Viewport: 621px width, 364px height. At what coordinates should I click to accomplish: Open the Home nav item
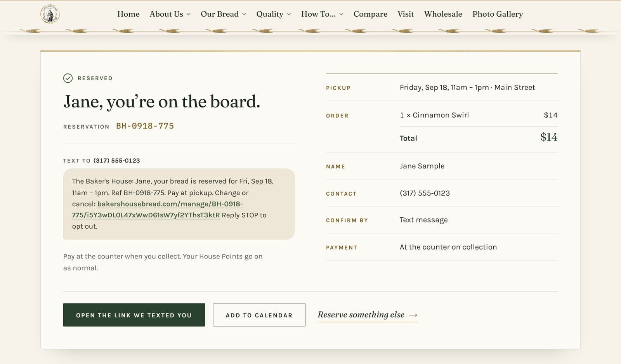click(x=128, y=14)
